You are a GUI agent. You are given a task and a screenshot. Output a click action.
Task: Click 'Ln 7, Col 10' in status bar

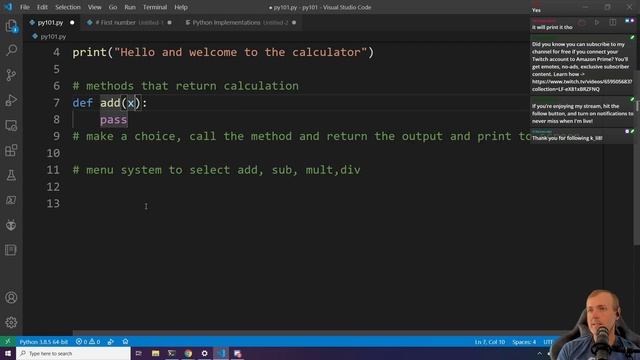(x=490, y=342)
